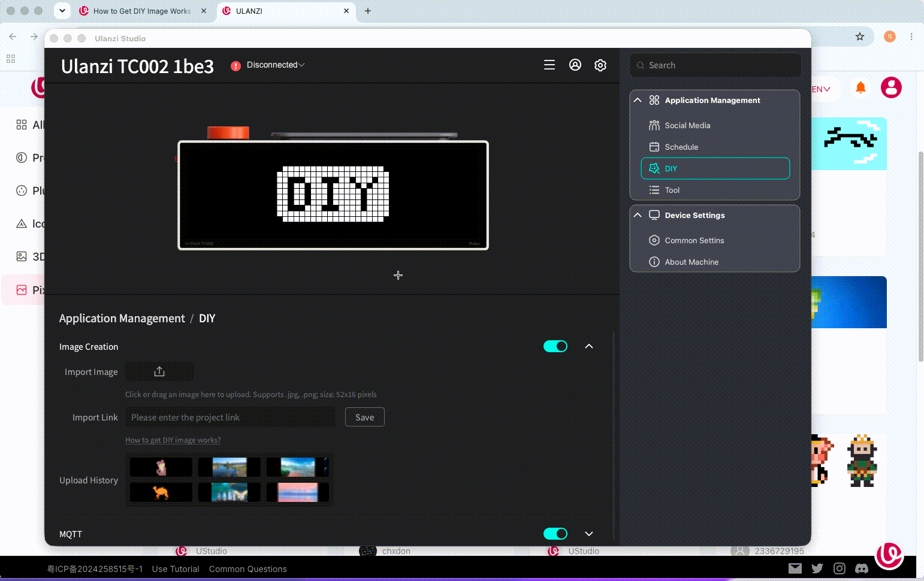Viewport: 924px width, 581px height.
Task: Turn off the Image Creation toggle
Action: tap(555, 346)
